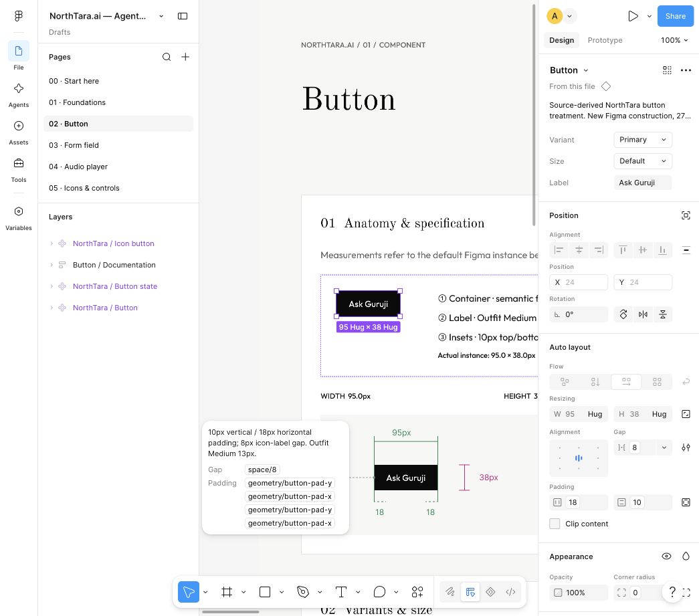Open the Variables sidebar panel
Viewport: 699px width, 616px height.
click(18, 218)
